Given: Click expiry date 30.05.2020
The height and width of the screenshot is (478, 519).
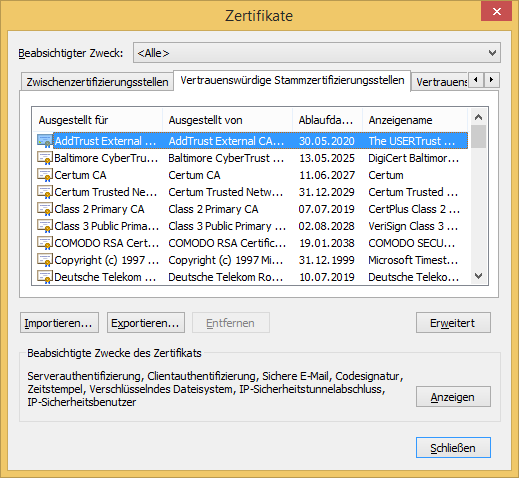Looking at the screenshot, I should click(x=327, y=141).
